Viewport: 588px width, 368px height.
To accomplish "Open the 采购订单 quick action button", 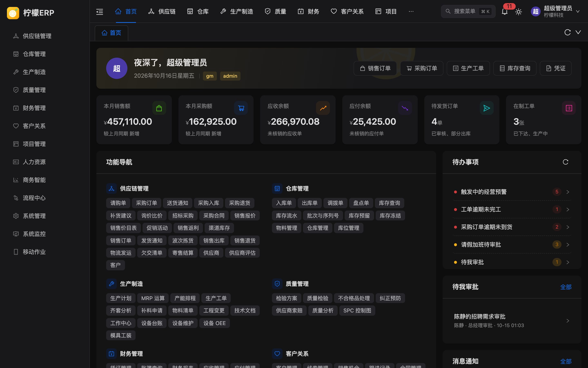I will [422, 68].
